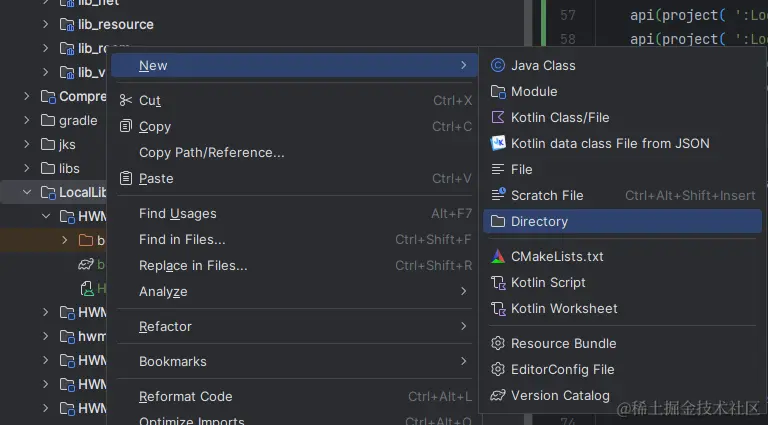Expand the lib_resource module
The height and width of the screenshot is (425, 768).
tap(45, 24)
